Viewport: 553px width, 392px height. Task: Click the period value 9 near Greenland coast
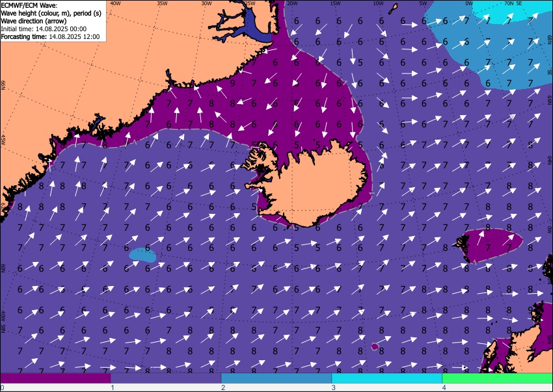coord(232,84)
